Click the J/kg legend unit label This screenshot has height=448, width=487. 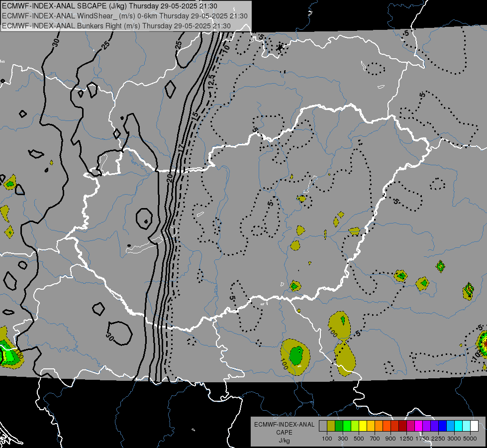pos(284,441)
